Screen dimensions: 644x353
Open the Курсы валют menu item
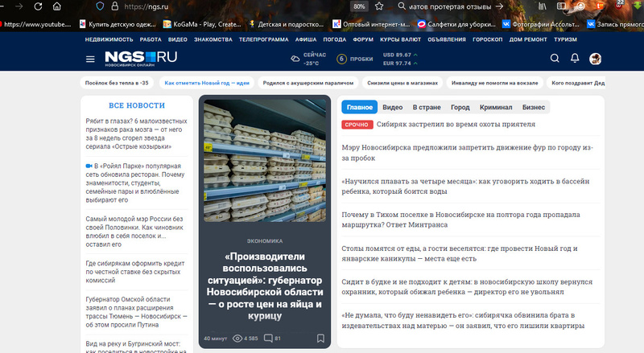[x=400, y=39]
